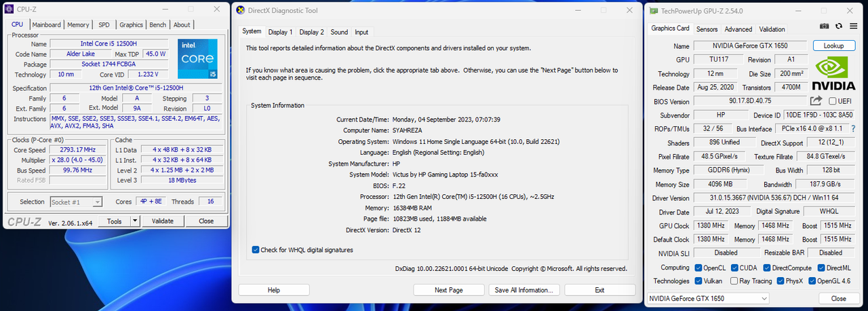Toggle the Vulkan checkbox
868x311 pixels.
[699, 280]
